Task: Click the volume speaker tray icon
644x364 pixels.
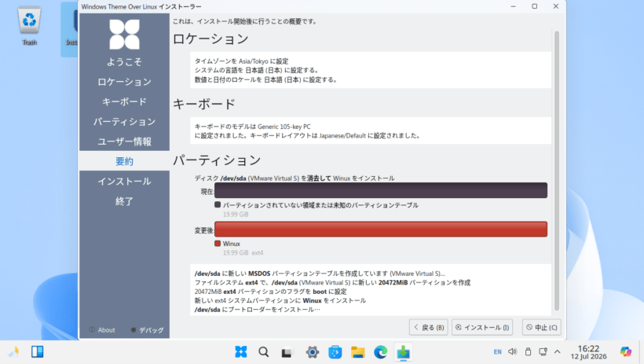Action: point(513,351)
